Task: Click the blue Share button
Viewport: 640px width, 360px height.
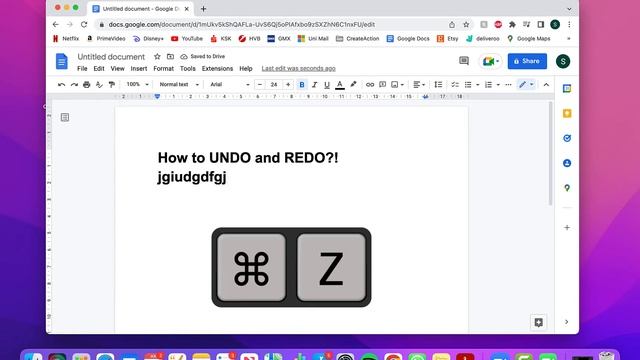Action: point(527,61)
